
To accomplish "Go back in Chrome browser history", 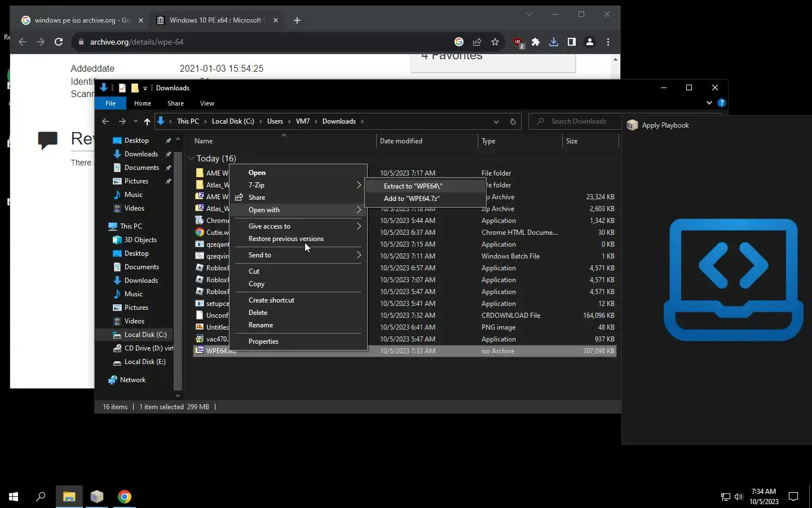I will point(23,42).
